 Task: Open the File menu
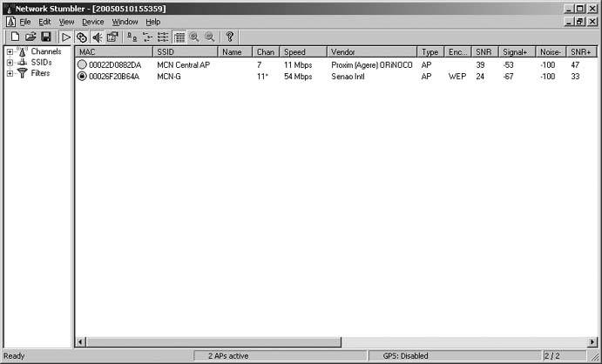[x=25, y=22]
